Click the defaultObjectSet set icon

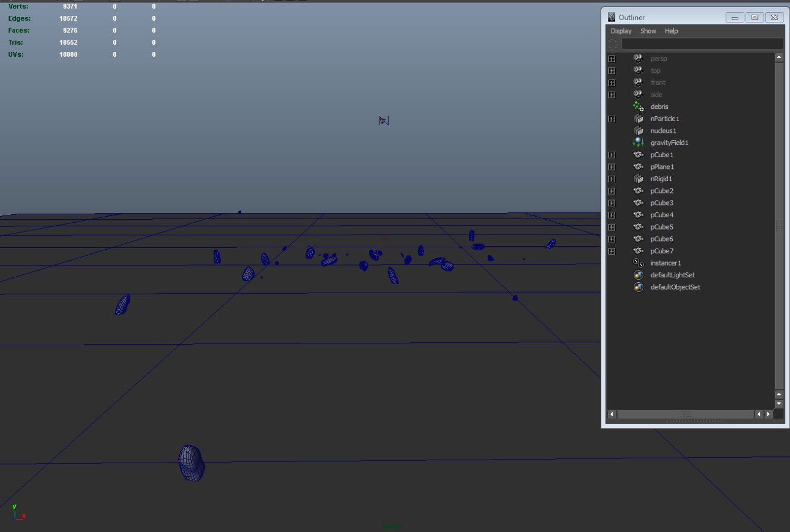(638, 287)
